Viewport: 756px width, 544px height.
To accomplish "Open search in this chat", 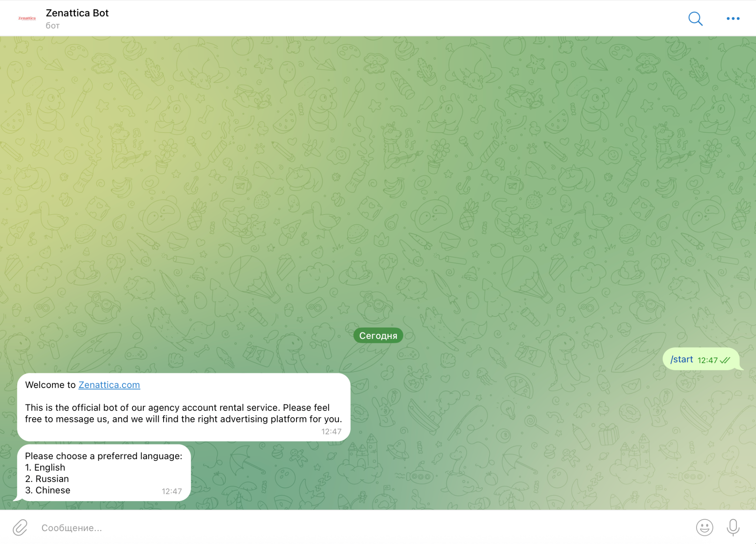I will [695, 18].
